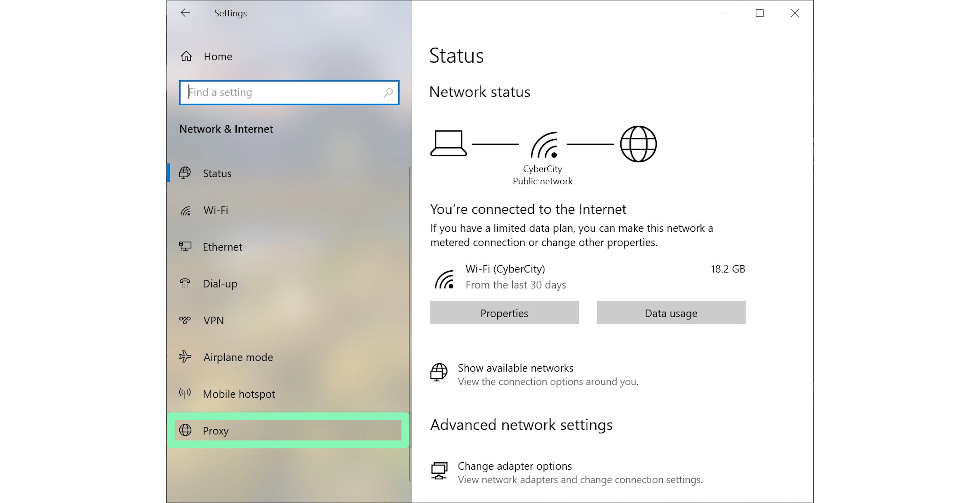This screenshot has height=503, width=980.
Task: Click the search magnifier icon
Action: [x=388, y=92]
